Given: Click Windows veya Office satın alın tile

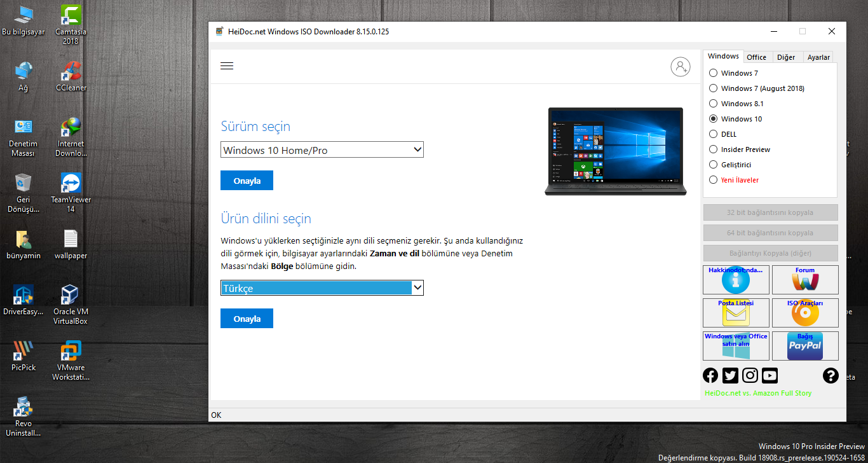Looking at the screenshot, I should (736, 346).
